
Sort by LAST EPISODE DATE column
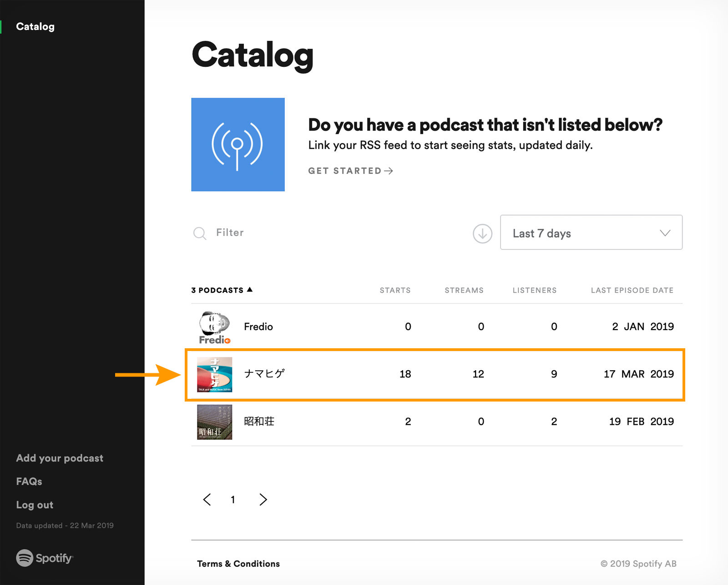[x=632, y=290]
